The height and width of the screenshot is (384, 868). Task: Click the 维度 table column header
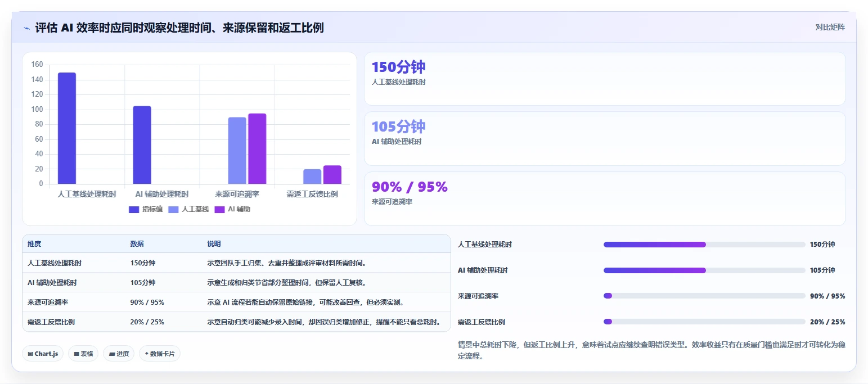(34, 244)
